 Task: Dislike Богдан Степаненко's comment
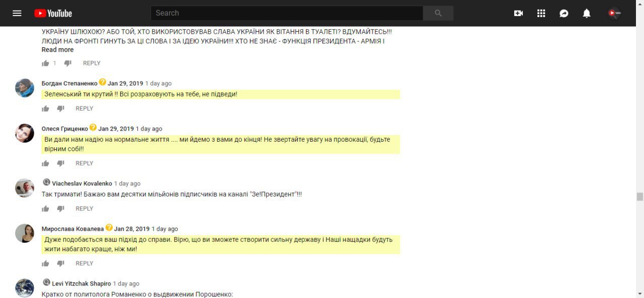tap(60, 109)
